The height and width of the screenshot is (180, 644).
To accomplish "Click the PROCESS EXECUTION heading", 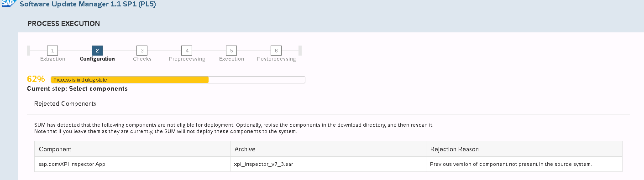I will click(x=63, y=23).
